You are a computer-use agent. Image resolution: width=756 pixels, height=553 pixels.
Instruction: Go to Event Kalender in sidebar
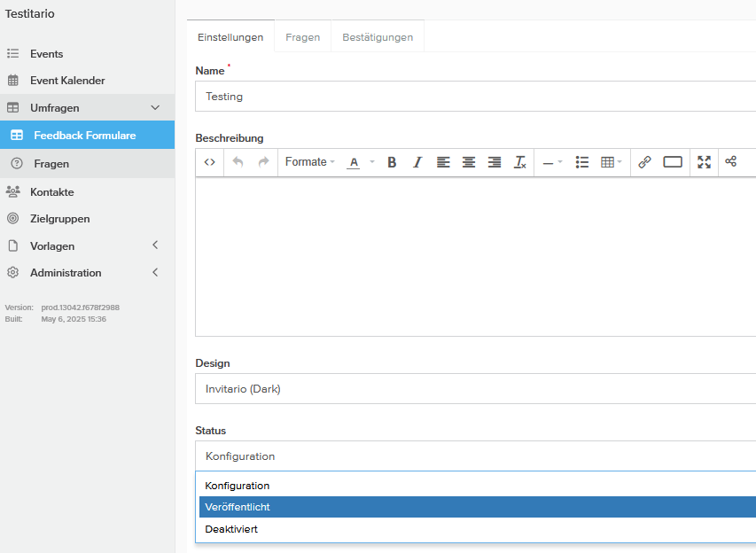coord(67,81)
